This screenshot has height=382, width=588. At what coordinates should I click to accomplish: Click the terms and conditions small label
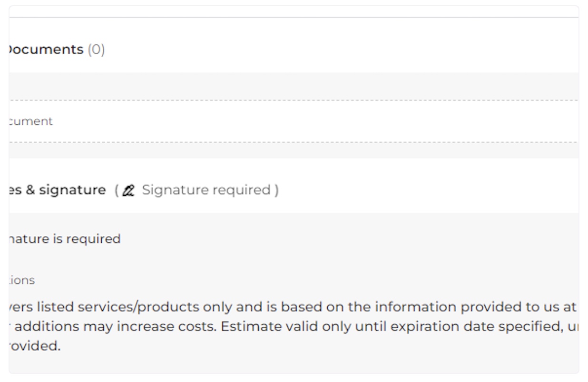tap(21, 281)
